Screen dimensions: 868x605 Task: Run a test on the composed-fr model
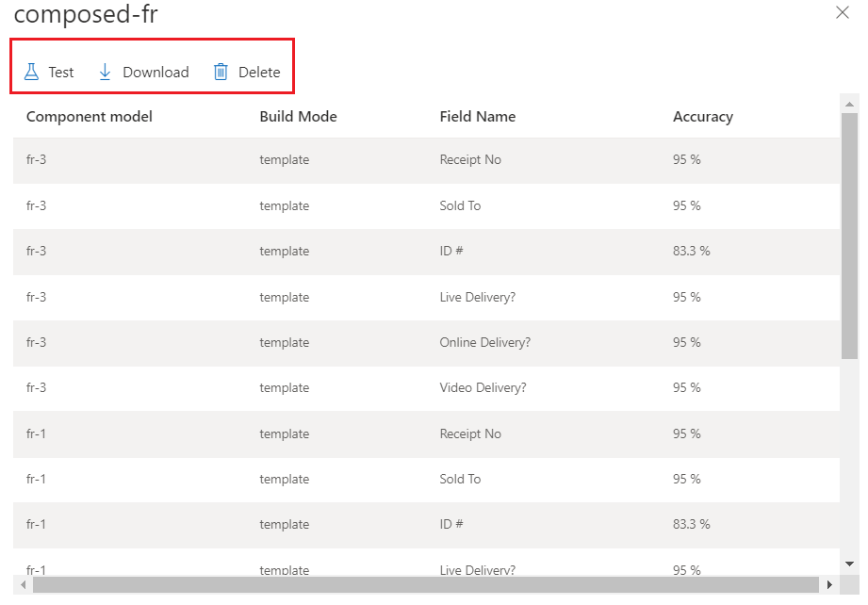click(49, 72)
